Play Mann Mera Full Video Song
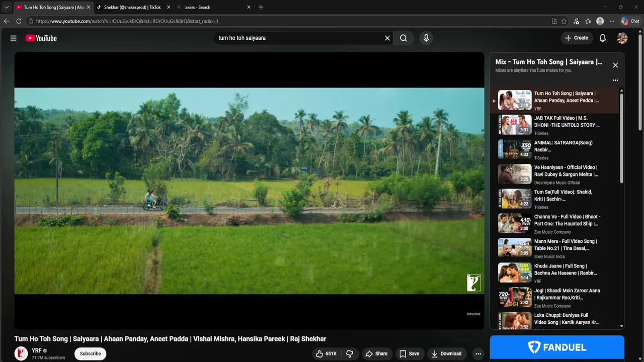Screen dimensions: 644x362 pyautogui.click(x=555, y=248)
